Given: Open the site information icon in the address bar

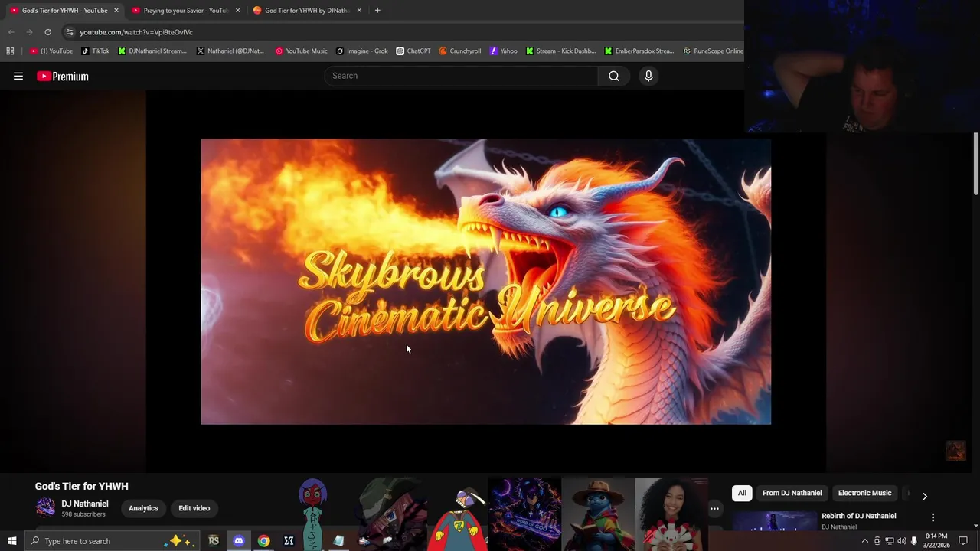Looking at the screenshot, I should coord(70,32).
